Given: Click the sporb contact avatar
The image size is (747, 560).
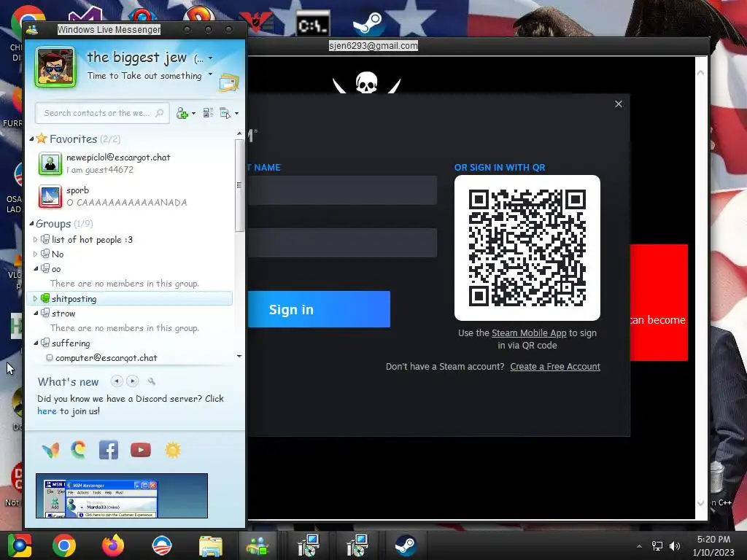Looking at the screenshot, I should tap(50, 196).
